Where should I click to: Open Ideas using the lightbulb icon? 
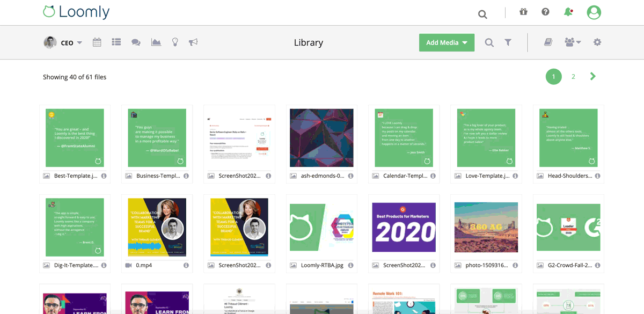coord(175,42)
